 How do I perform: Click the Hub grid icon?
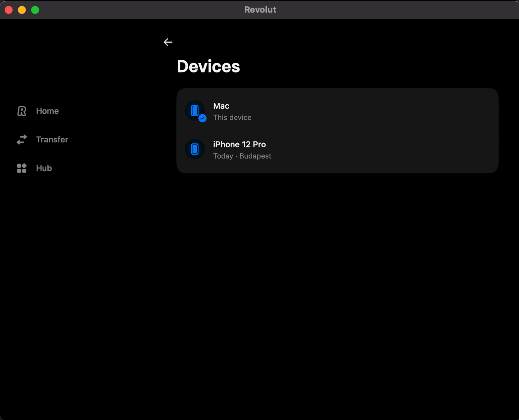pyautogui.click(x=22, y=168)
